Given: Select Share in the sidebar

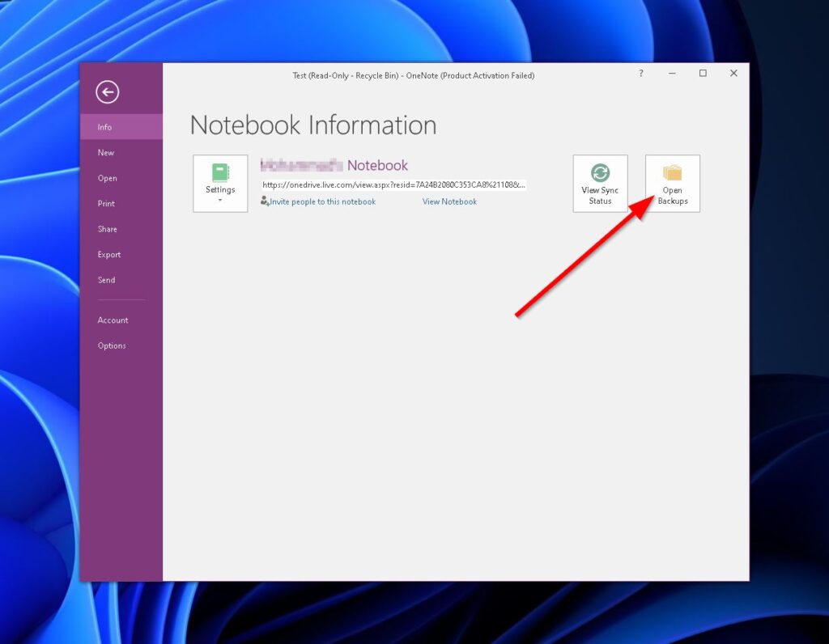Looking at the screenshot, I should tap(107, 229).
